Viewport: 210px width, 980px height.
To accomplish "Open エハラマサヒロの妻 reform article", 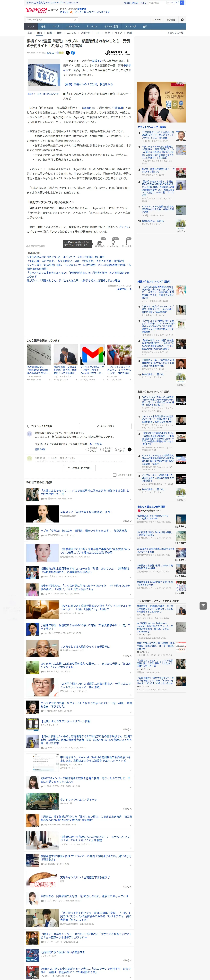I will (x=86, y=705).
